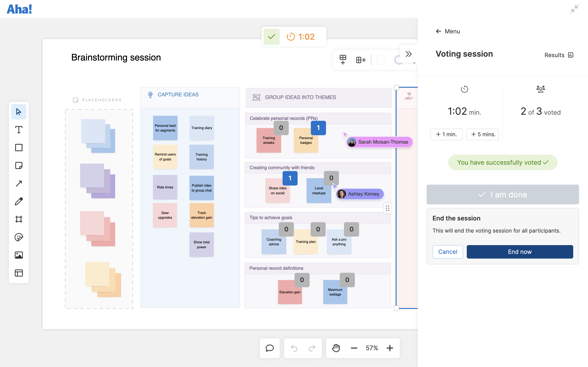
Task: Activate the Frame tool
Action: (19, 219)
